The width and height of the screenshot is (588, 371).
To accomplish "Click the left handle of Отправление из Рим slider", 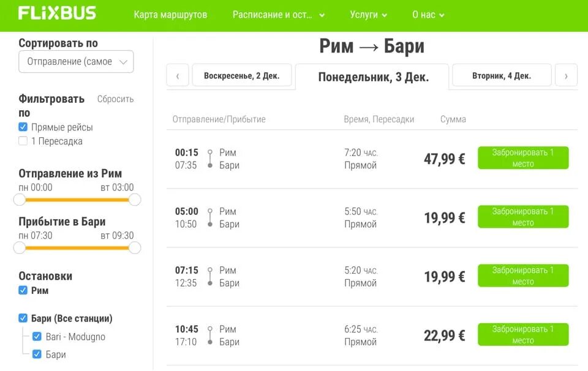I will pyautogui.click(x=20, y=200).
